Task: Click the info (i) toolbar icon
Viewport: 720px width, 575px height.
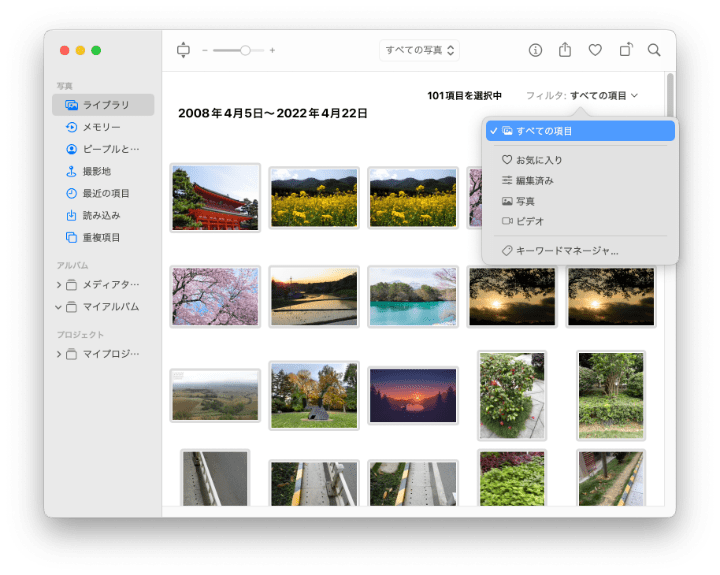Action: tap(535, 50)
